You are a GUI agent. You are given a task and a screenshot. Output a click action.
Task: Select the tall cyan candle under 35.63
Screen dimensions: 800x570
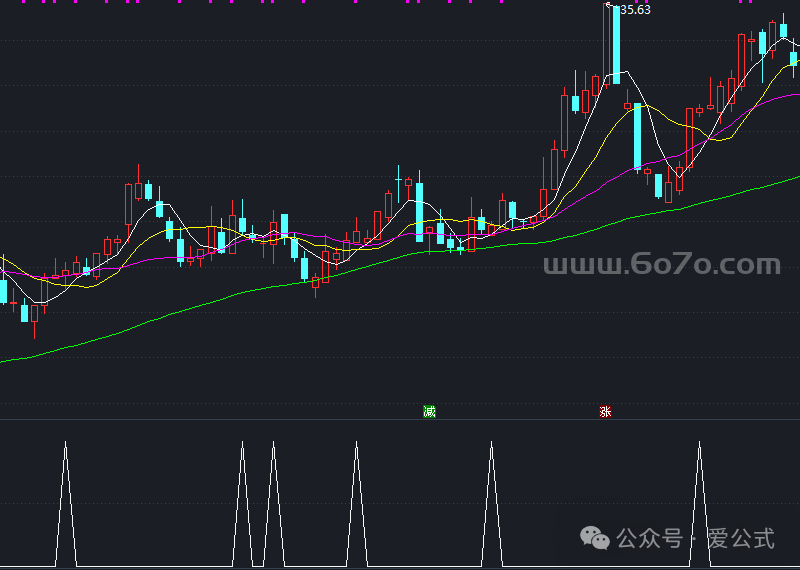[x=617, y=45]
